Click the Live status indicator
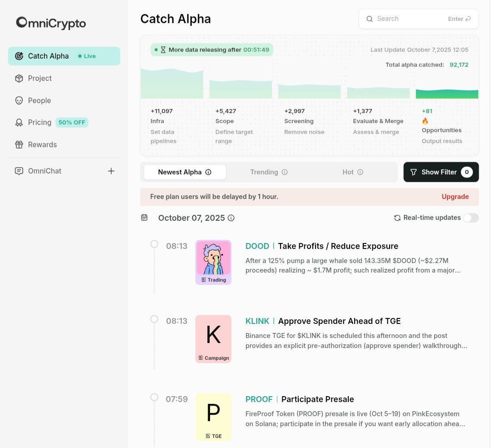The width and height of the screenshot is (491, 448). pos(87,56)
